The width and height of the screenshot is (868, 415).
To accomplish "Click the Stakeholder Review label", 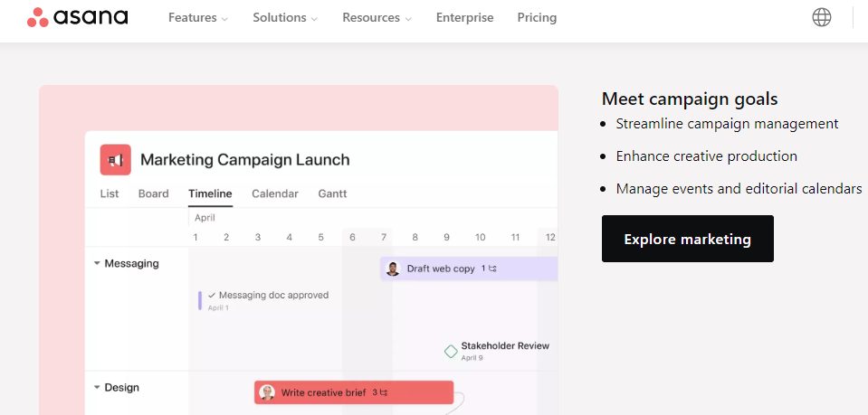I will pos(505,345).
